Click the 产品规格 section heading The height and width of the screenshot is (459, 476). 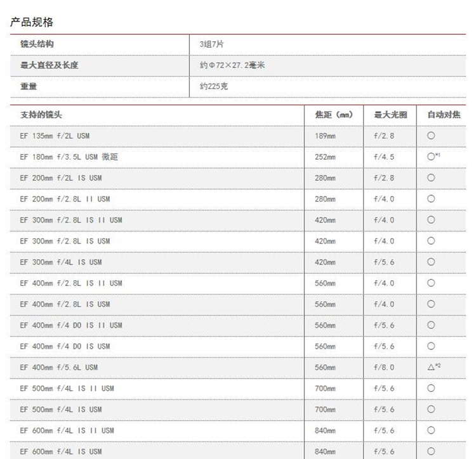tap(32, 22)
